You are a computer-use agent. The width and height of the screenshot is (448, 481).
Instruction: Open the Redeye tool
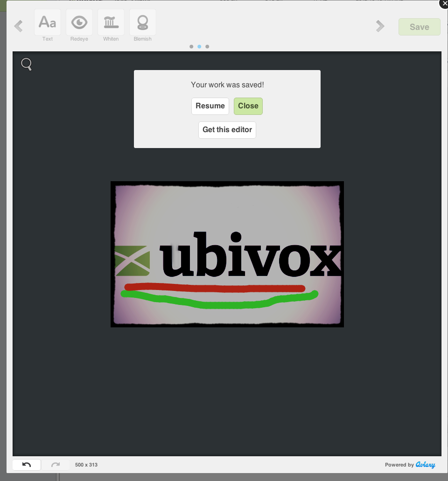79,26
